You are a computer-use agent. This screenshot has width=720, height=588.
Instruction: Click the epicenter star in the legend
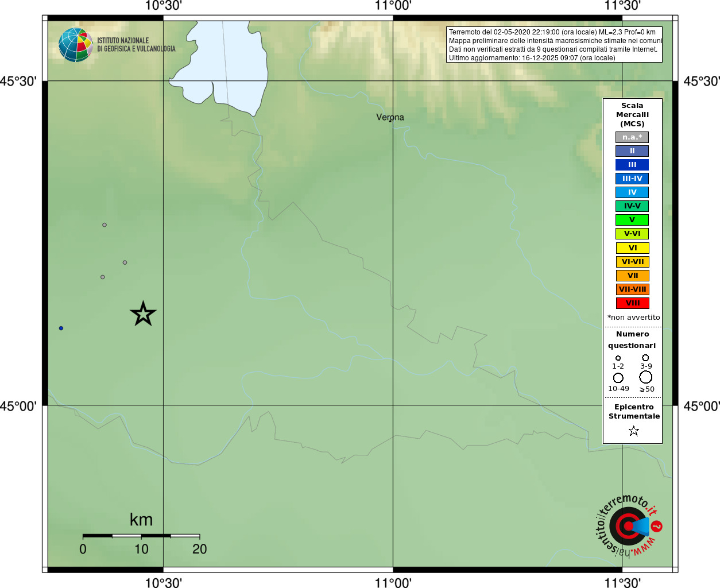coord(633,431)
